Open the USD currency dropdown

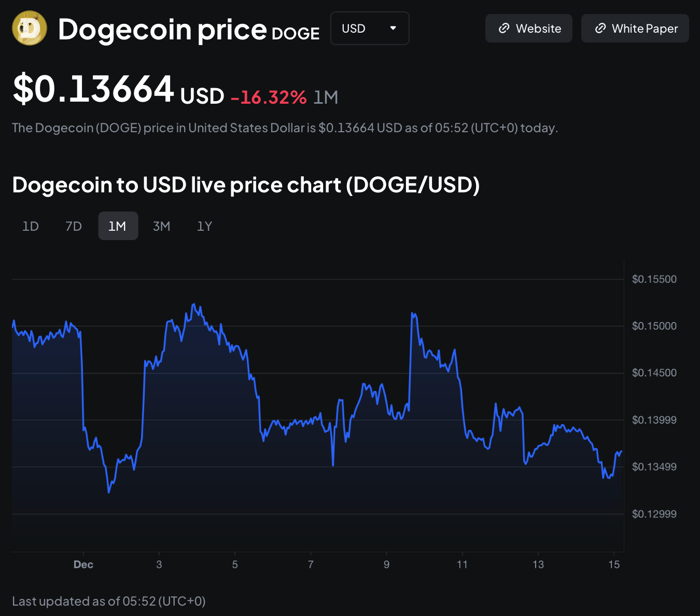pyautogui.click(x=369, y=29)
